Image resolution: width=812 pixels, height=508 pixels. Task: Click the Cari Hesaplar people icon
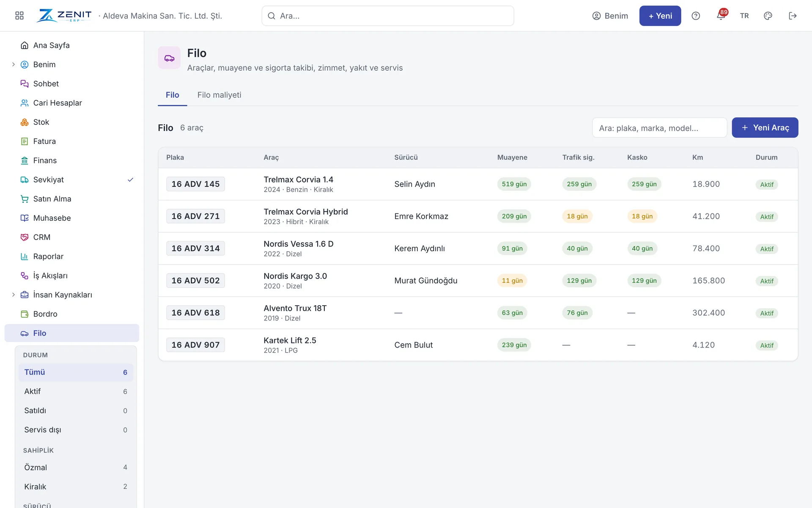(25, 103)
